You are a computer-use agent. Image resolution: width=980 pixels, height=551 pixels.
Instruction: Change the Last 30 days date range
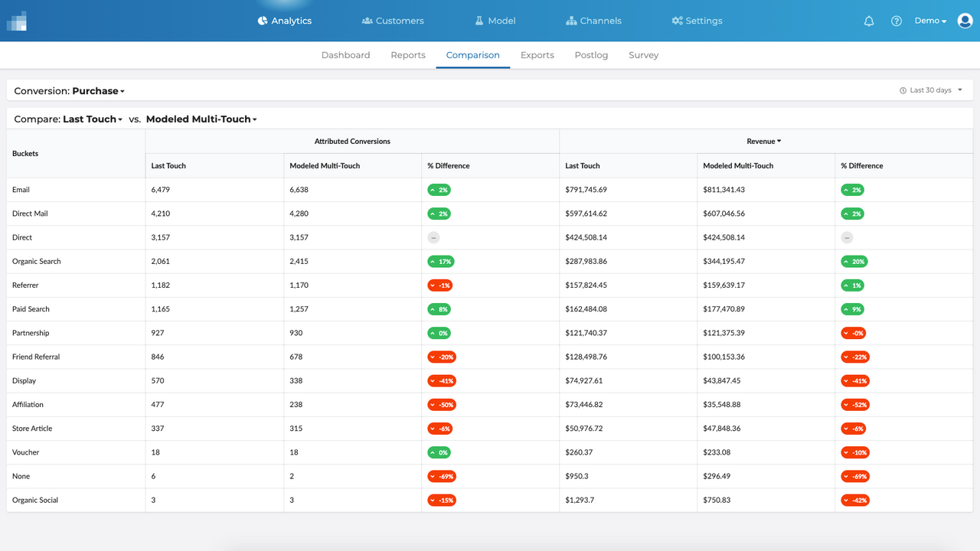(x=931, y=90)
